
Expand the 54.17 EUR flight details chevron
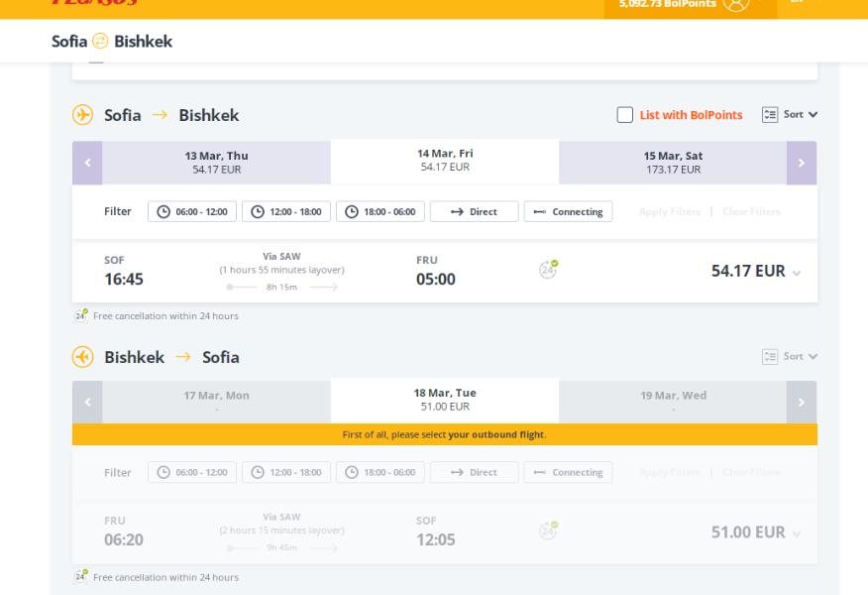[797, 273]
